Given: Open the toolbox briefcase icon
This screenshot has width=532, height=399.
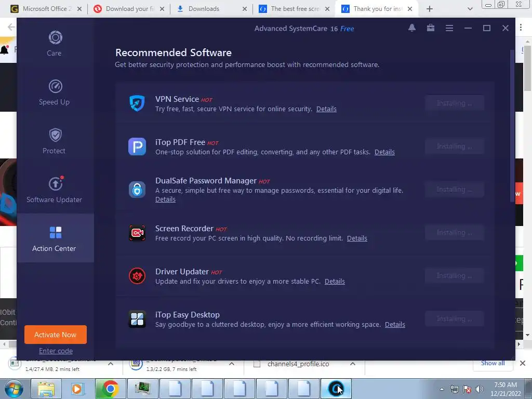Looking at the screenshot, I should [x=431, y=28].
